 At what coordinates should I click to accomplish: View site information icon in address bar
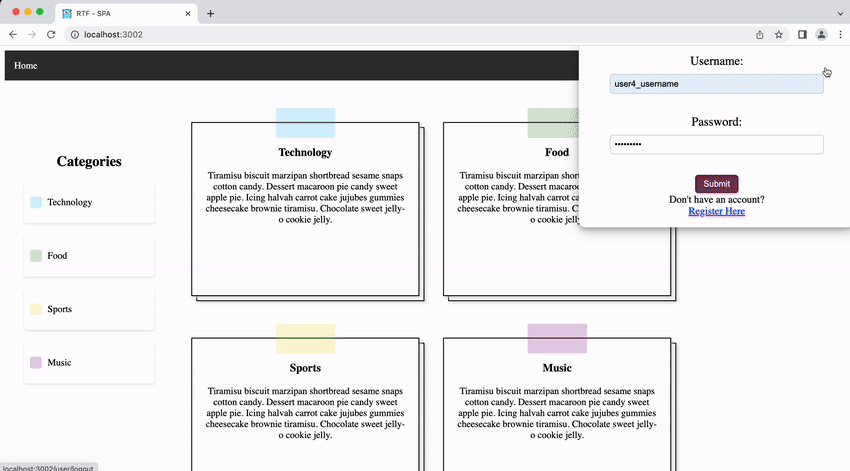coord(75,35)
